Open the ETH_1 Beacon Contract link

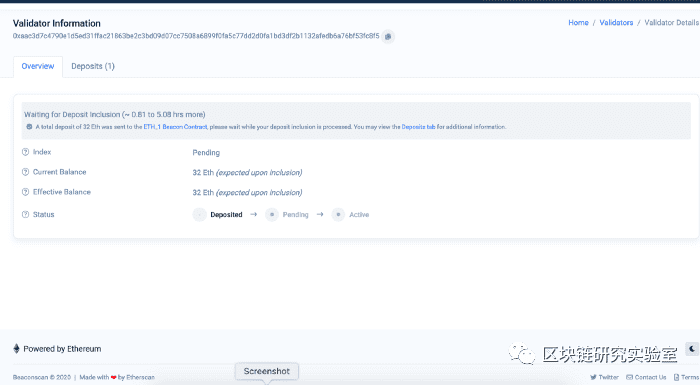pyautogui.click(x=175, y=127)
